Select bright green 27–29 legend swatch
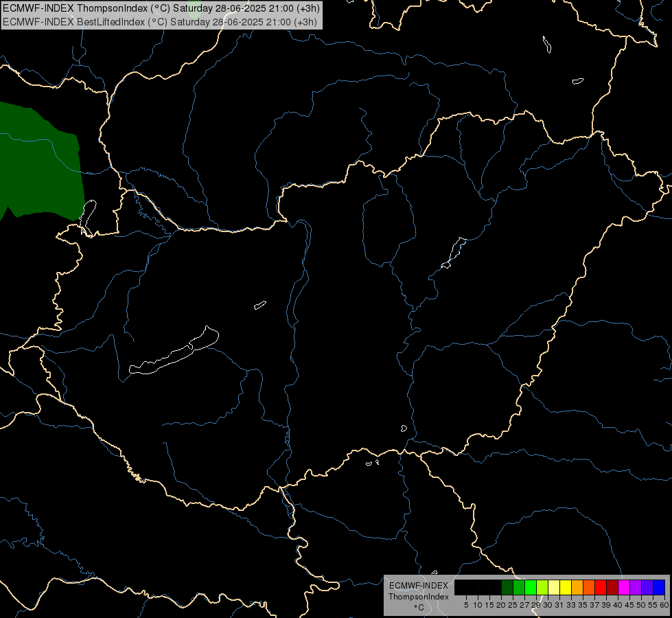This screenshot has height=618, width=672. click(531, 588)
